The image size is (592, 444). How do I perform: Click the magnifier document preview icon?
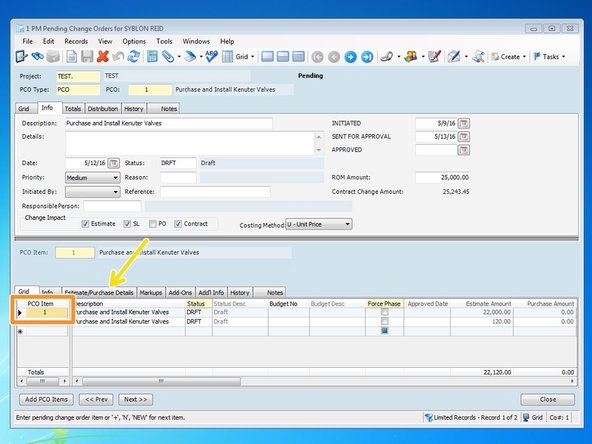click(x=478, y=57)
